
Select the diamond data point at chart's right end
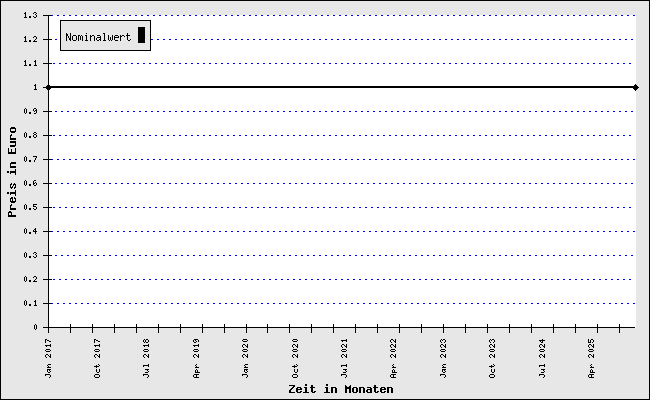click(635, 87)
